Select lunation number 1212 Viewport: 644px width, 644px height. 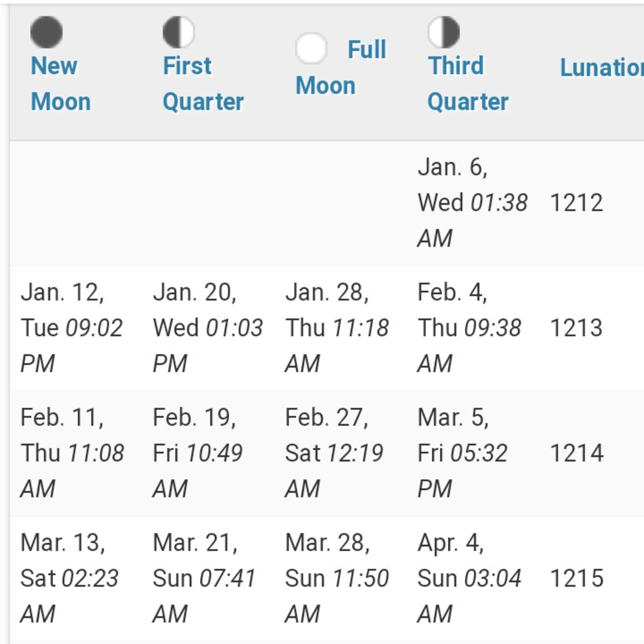coord(576,203)
